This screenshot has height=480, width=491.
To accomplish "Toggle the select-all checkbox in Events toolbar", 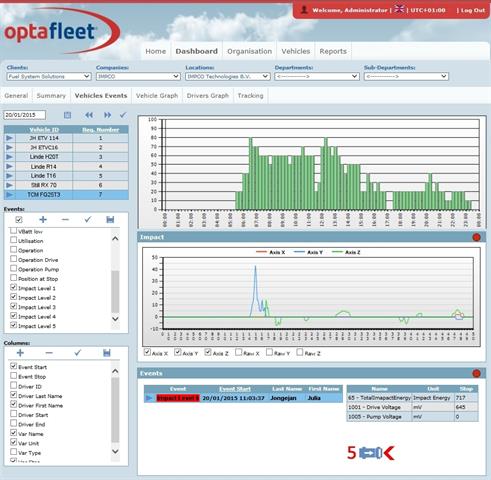I will coord(19,220).
